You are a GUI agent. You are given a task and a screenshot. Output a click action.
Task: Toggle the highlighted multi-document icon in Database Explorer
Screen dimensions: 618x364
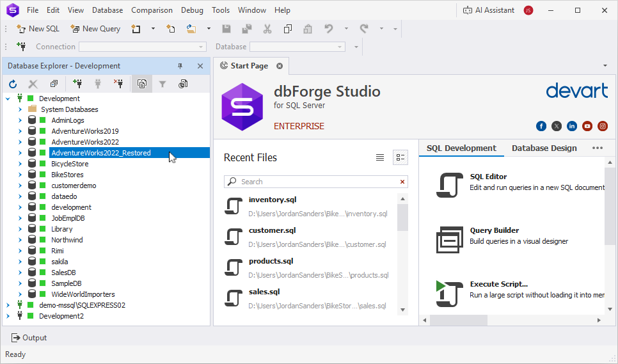(142, 84)
